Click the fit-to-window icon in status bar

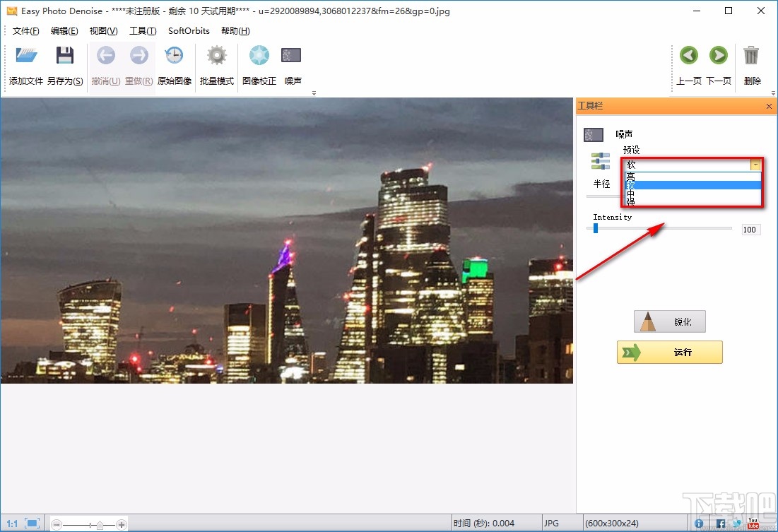33,524
